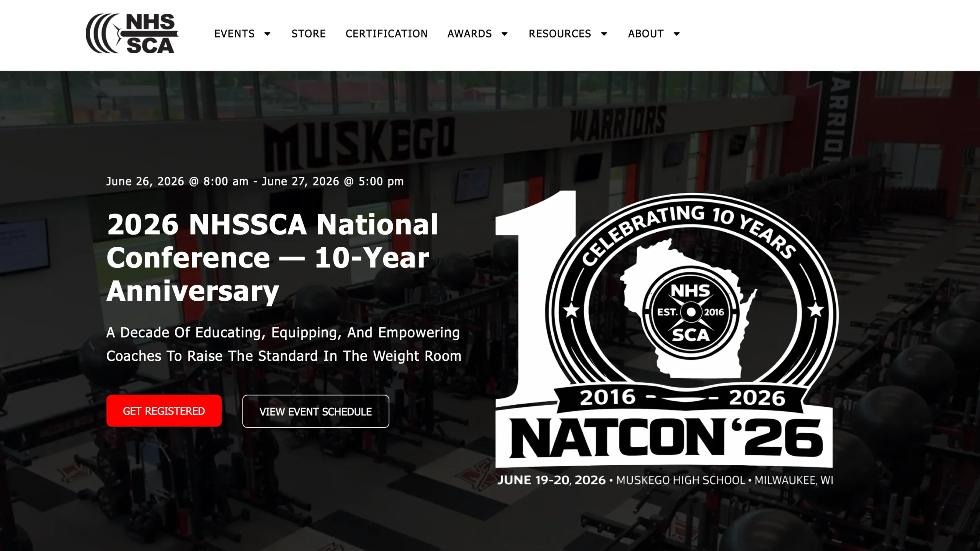Click the NATCON '26 anniversary logo graphic
Viewport: 980px width, 551px height.
click(665, 339)
